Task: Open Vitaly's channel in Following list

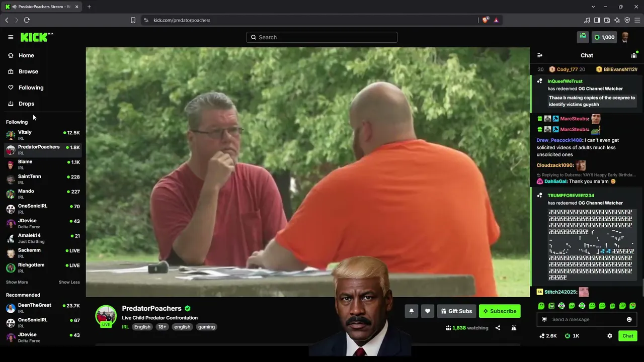Action: point(43,135)
